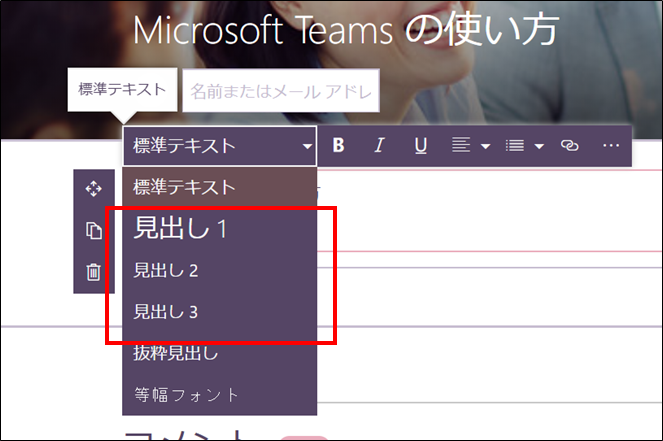Select 標準テキスト from the style list
The image size is (663, 441).
point(219,187)
